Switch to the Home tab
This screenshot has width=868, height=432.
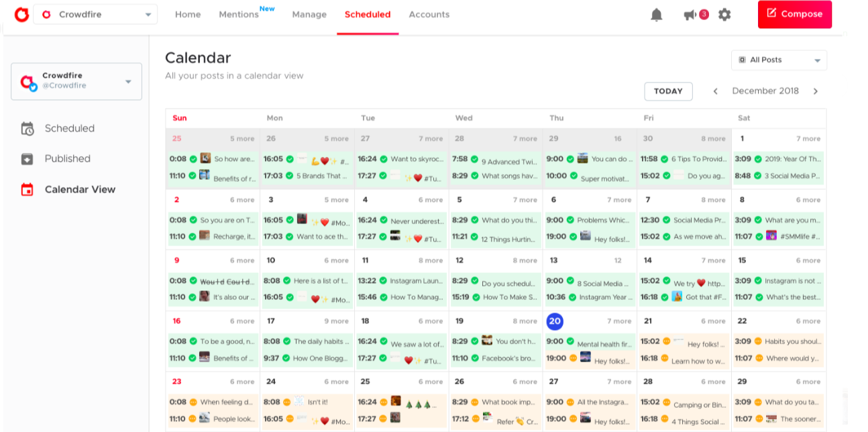[x=188, y=14]
